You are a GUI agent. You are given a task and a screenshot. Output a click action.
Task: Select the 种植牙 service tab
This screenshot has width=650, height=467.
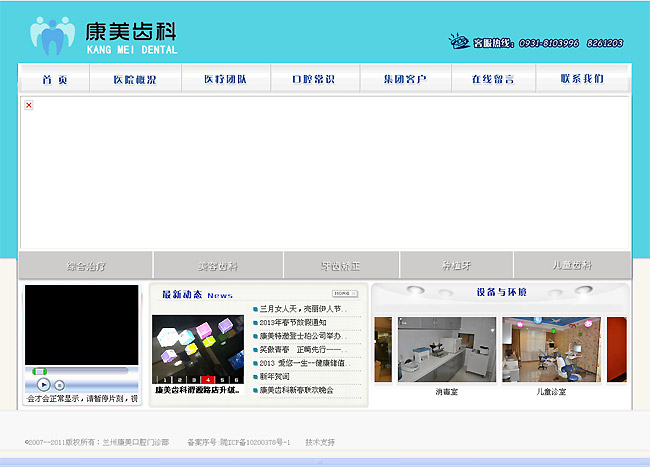456,265
